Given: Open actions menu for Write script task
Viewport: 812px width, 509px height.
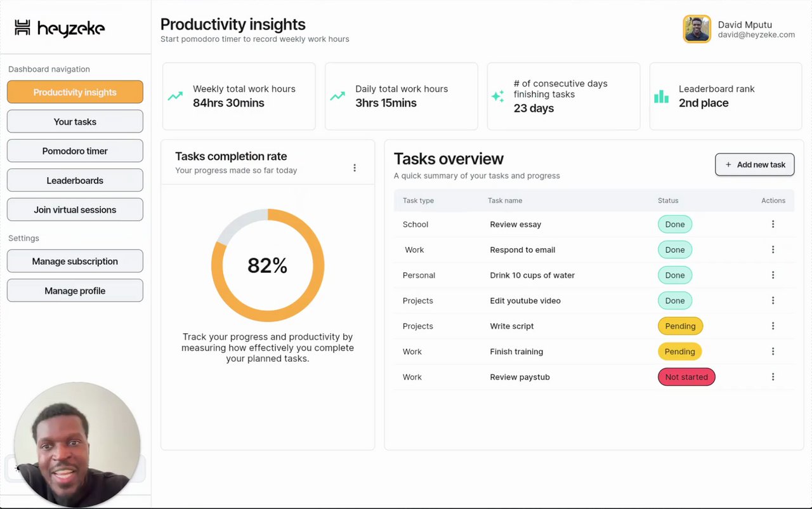Looking at the screenshot, I should tap(773, 326).
